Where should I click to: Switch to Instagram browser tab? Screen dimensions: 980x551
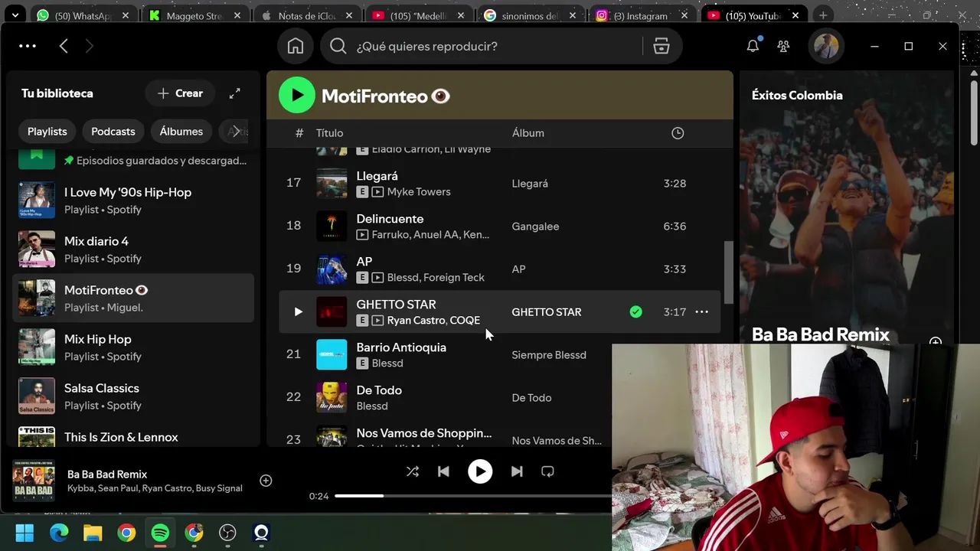(642, 15)
